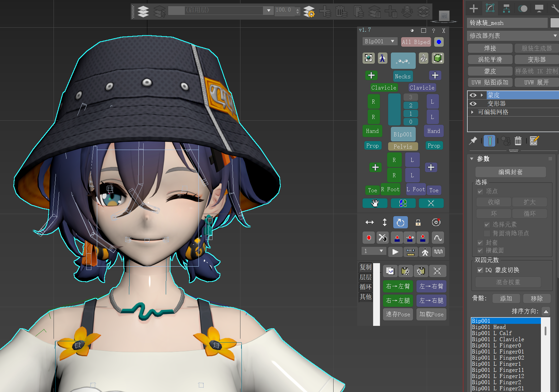This screenshot has width=559, height=392.
Task: Click the footsteps icon in Biped selector
Action: pyautogui.click(x=403, y=203)
